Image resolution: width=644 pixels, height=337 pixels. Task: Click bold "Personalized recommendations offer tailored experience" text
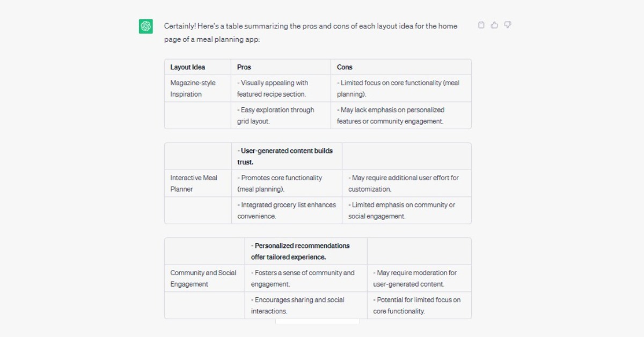300,251
